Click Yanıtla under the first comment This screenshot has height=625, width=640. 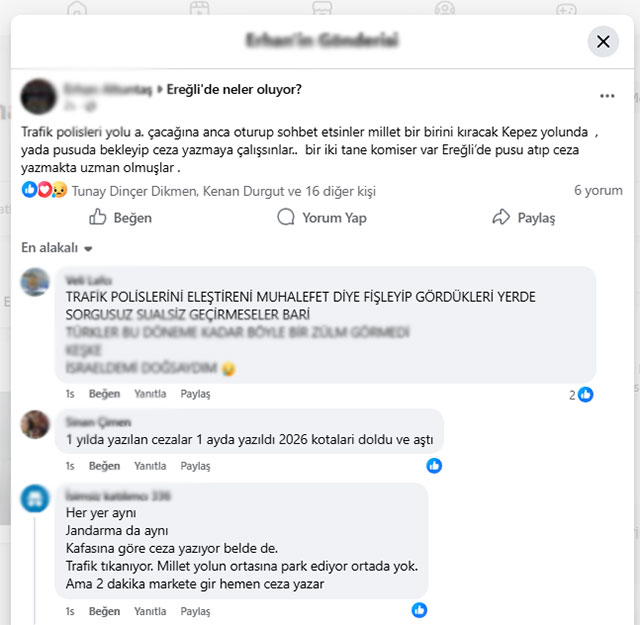(x=150, y=394)
